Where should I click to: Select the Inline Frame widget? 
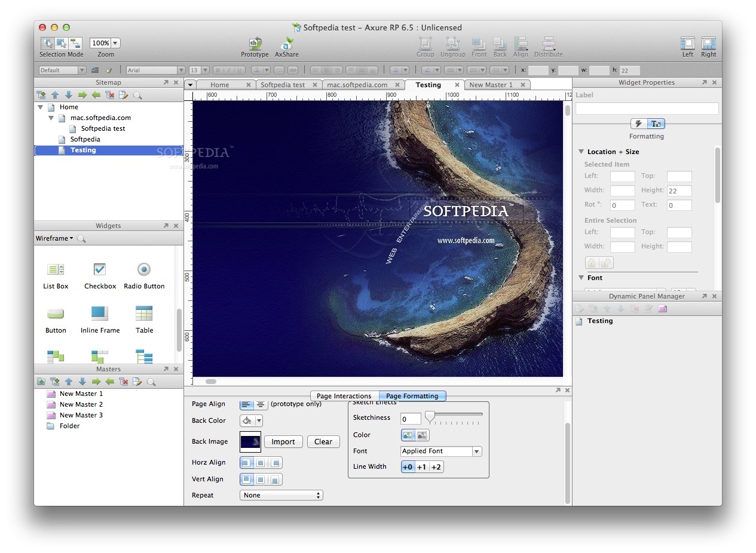100,319
